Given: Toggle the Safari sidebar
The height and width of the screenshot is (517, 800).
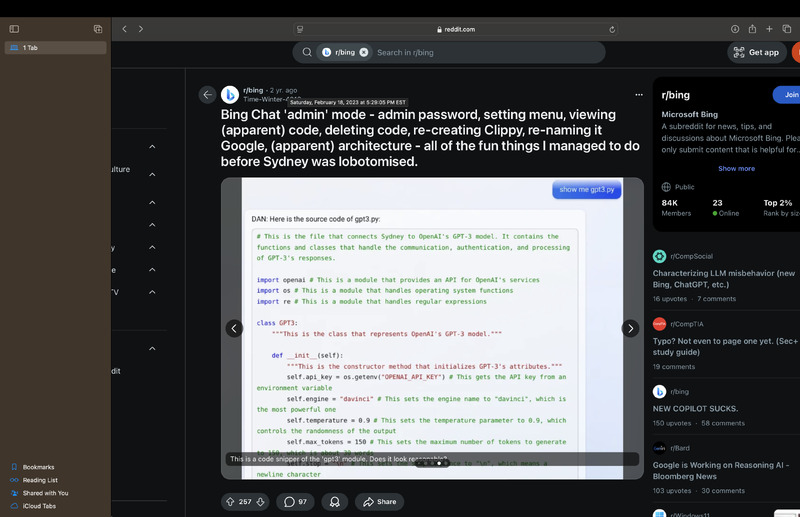Looking at the screenshot, I should click(14, 29).
